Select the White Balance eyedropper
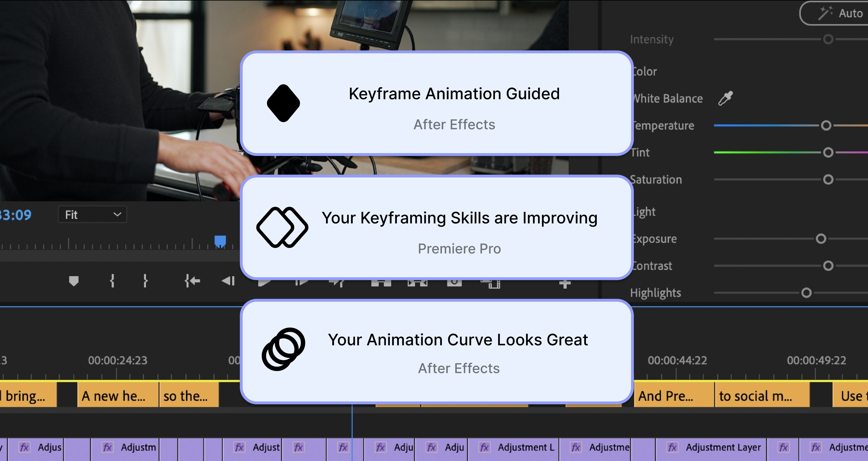The width and height of the screenshot is (868, 461). pos(725,98)
